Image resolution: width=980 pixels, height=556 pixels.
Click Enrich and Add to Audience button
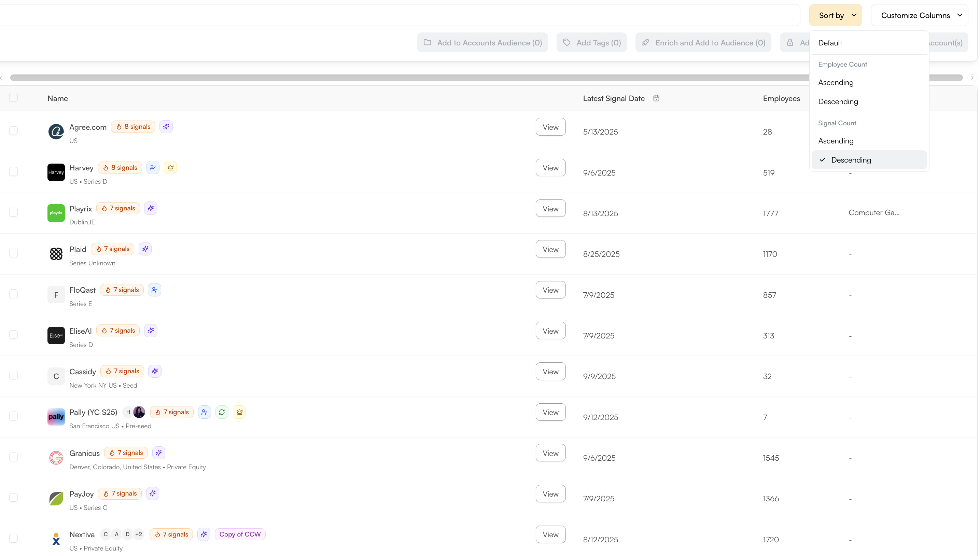click(x=703, y=43)
